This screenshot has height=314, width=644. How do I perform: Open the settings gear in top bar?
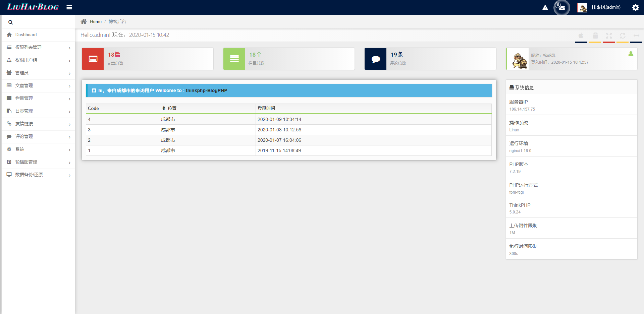[x=635, y=7]
